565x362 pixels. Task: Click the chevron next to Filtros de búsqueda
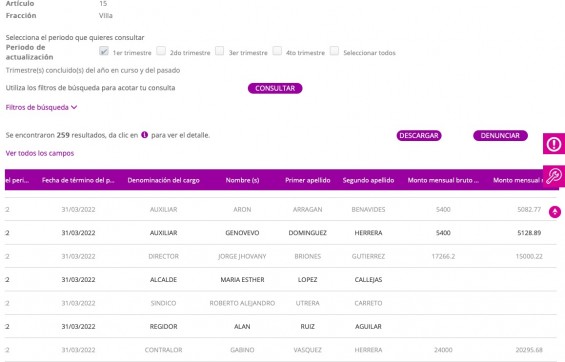[x=74, y=107]
